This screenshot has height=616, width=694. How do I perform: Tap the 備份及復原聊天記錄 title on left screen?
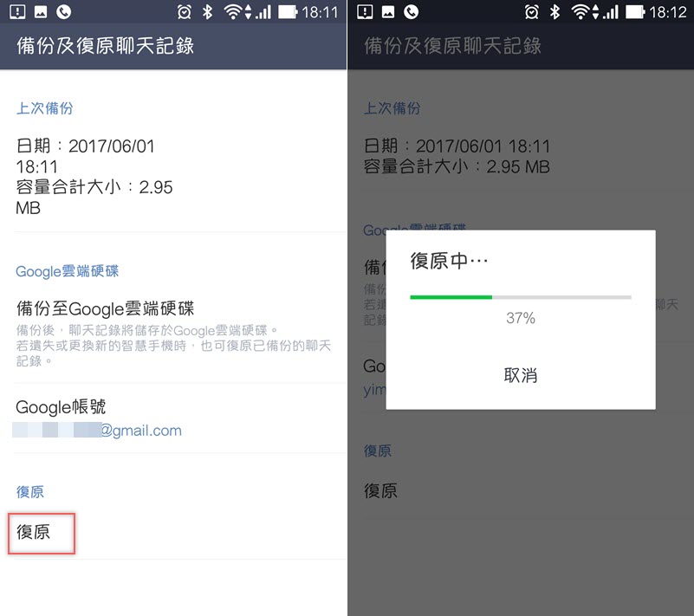(x=106, y=46)
